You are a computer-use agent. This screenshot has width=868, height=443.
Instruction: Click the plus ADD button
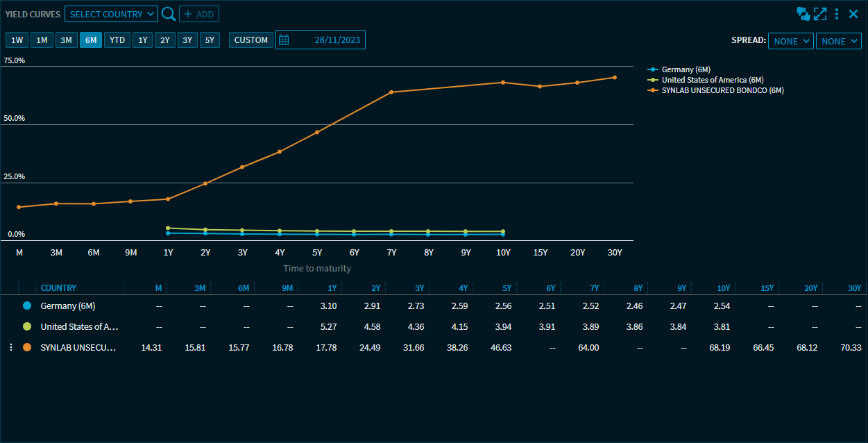click(x=199, y=14)
